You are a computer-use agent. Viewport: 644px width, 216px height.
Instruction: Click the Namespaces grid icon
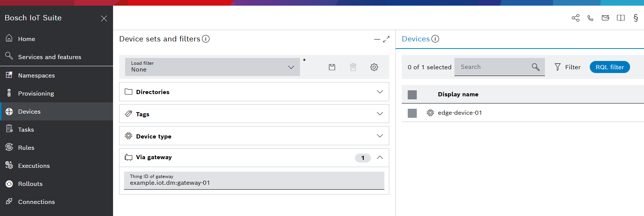pyautogui.click(x=9, y=75)
